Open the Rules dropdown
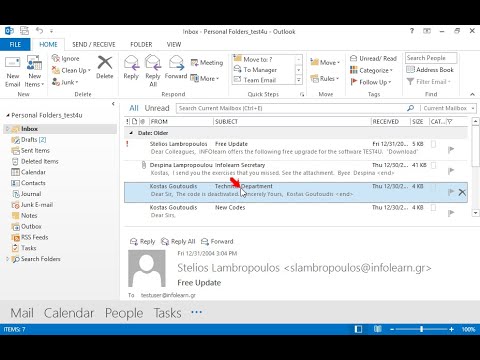The width and height of the screenshot is (480, 360). [x=325, y=79]
